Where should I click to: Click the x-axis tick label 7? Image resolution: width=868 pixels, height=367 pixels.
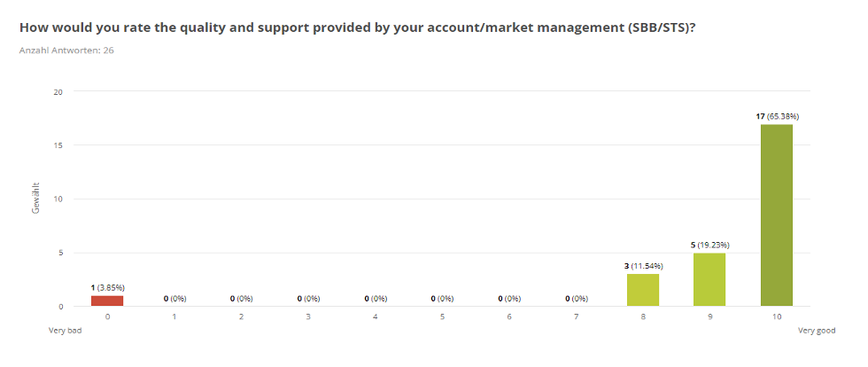point(577,316)
